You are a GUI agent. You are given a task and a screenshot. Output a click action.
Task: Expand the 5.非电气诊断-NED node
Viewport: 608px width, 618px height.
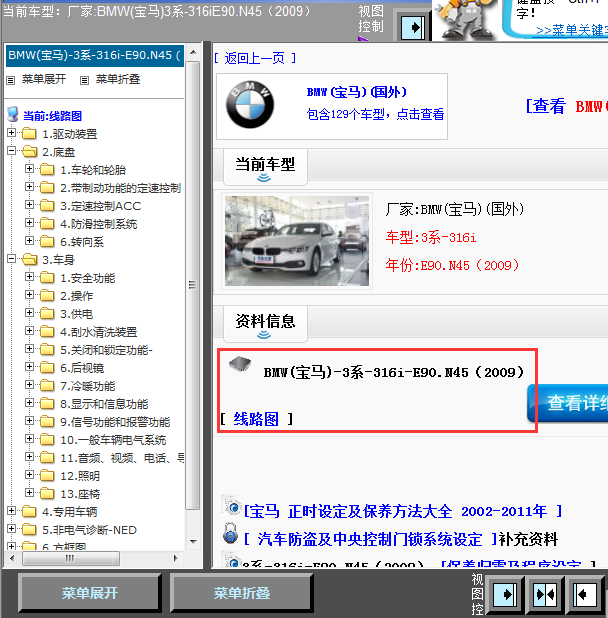point(11,529)
